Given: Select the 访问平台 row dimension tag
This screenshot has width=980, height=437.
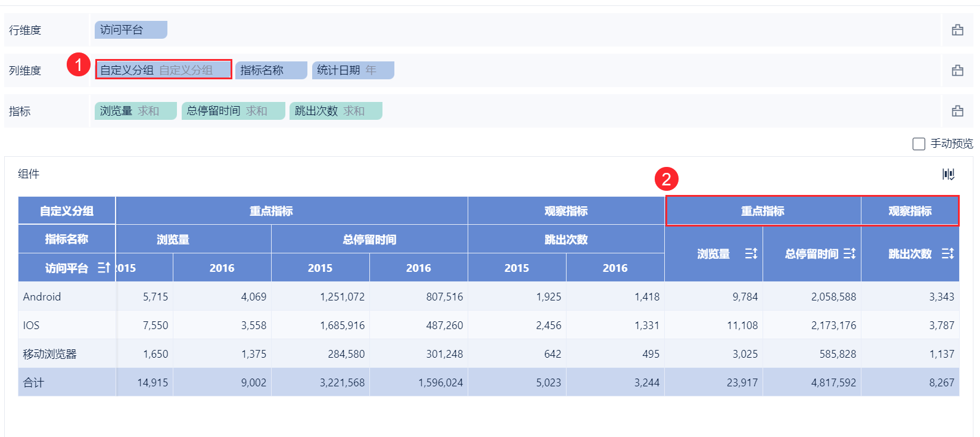Looking at the screenshot, I should click(130, 30).
